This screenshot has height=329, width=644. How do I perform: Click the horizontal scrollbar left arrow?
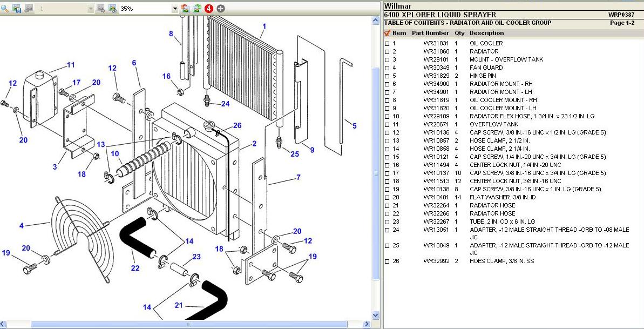[3, 325]
